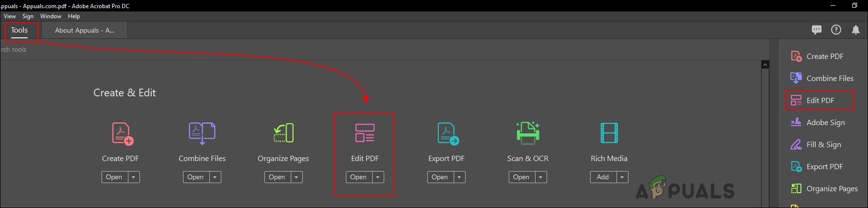Click the Organize Pages label in the right sidebar
Image resolution: width=868 pixels, height=208 pixels.
point(832,188)
